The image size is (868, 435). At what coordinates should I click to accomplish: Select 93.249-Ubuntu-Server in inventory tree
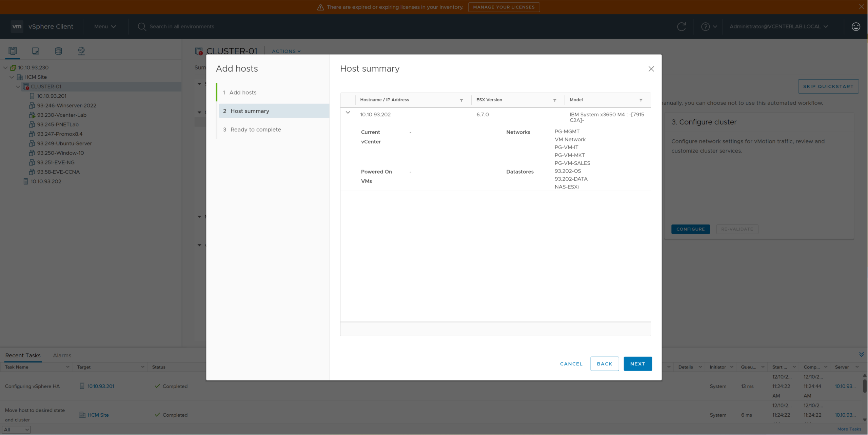[x=64, y=143]
